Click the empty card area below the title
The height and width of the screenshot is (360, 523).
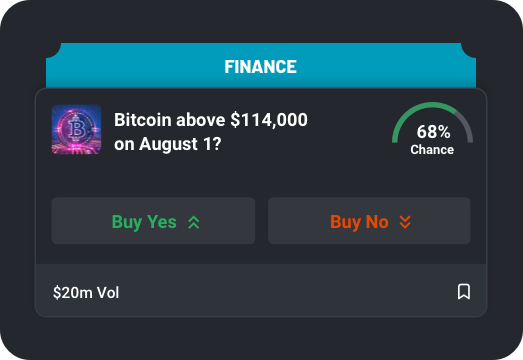coord(261,176)
